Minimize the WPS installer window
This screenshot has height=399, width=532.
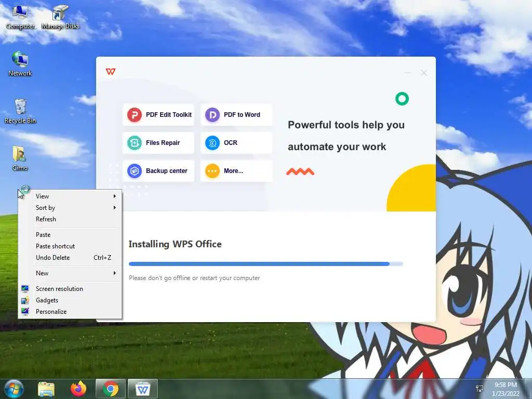tap(407, 73)
